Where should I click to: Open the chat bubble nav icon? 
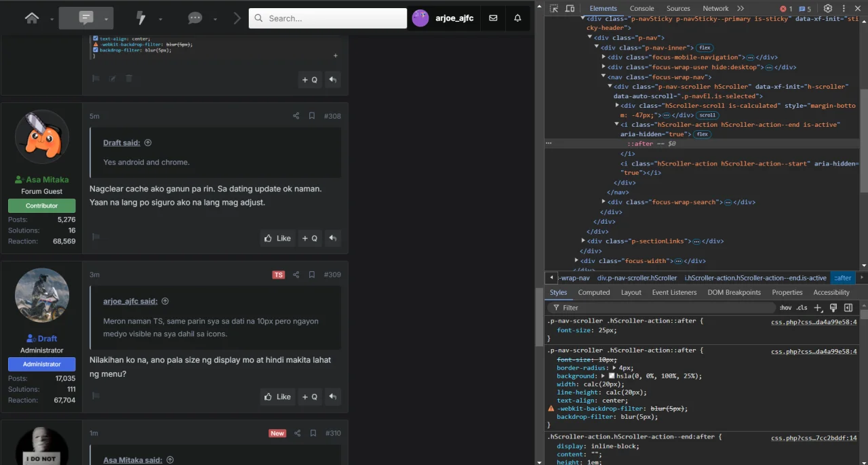[195, 18]
